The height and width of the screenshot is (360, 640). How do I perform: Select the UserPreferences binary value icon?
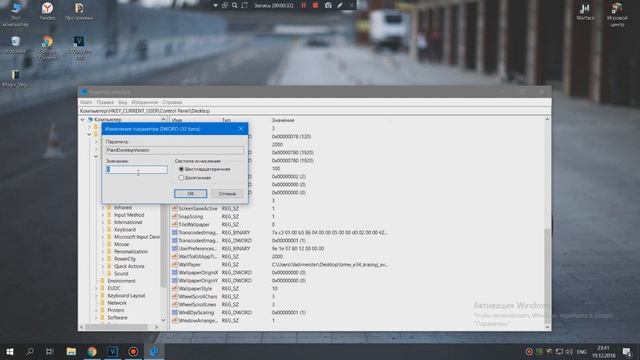point(174,248)
